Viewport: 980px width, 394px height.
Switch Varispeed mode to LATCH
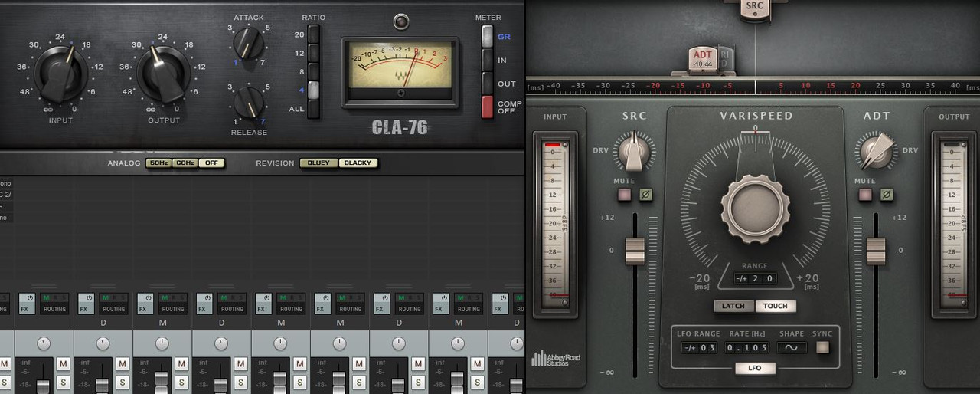734,306
